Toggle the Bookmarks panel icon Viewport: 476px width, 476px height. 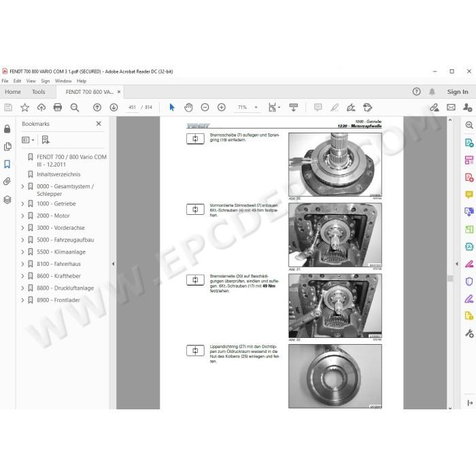(7, 165)
